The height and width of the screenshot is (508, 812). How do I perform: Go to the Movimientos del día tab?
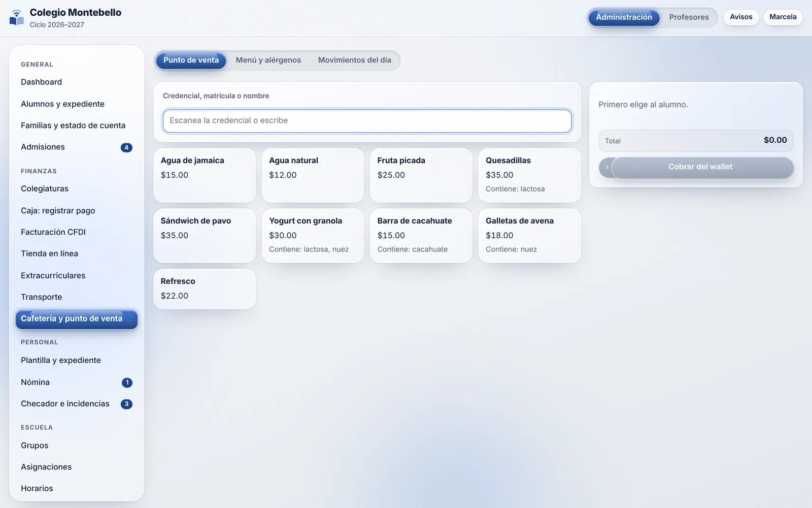tap(355, 60)
